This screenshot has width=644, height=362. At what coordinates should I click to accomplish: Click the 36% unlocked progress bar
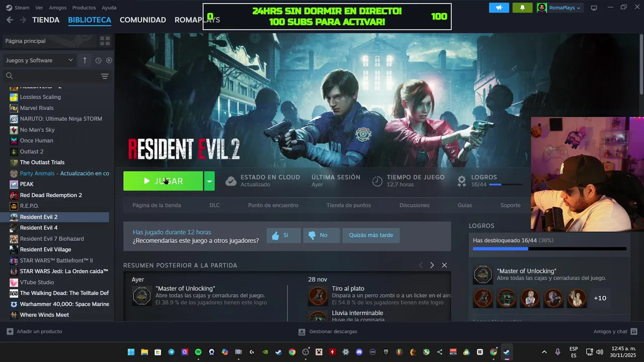[549, 248]
